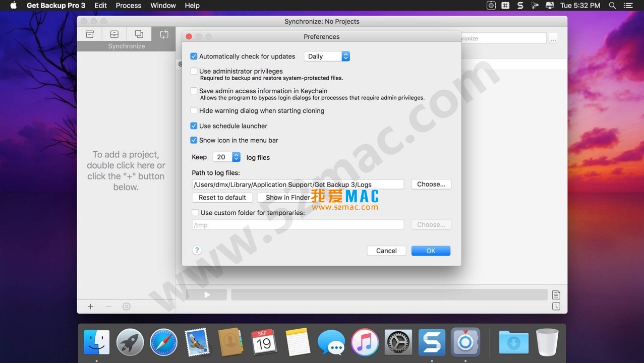Launch Launchpad rocket in Dock
644x363 pixels.
click(x=130, y=342)
